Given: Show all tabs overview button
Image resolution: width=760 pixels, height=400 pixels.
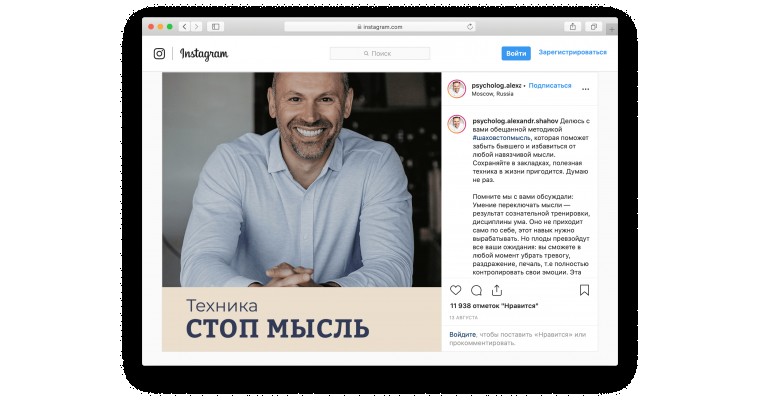Looking at the screenshot, I should [593, 27].
